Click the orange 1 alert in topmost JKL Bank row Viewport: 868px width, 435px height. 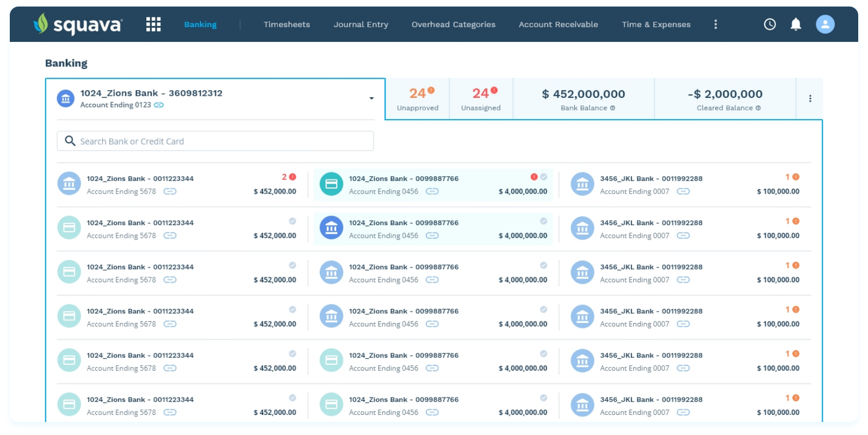tap(792, 177)
